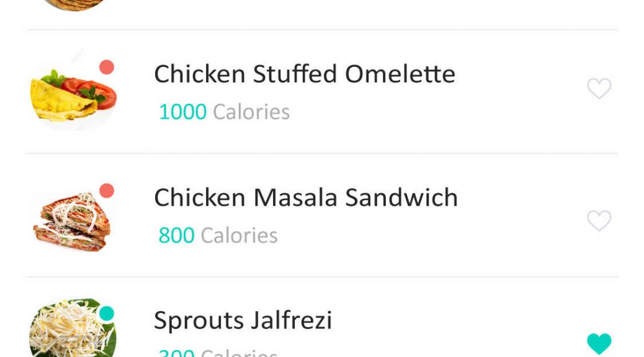644x357 pixels.
Task: Tap the red non-veg dot on sandwich
Action: [107, 191]
